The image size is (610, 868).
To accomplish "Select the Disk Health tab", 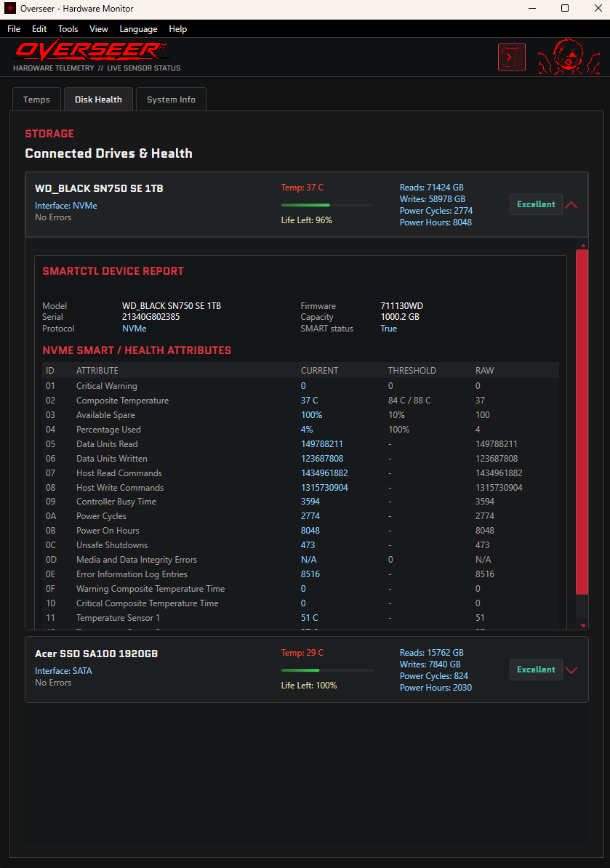I will pyautogui.click(x=99, y=100).
